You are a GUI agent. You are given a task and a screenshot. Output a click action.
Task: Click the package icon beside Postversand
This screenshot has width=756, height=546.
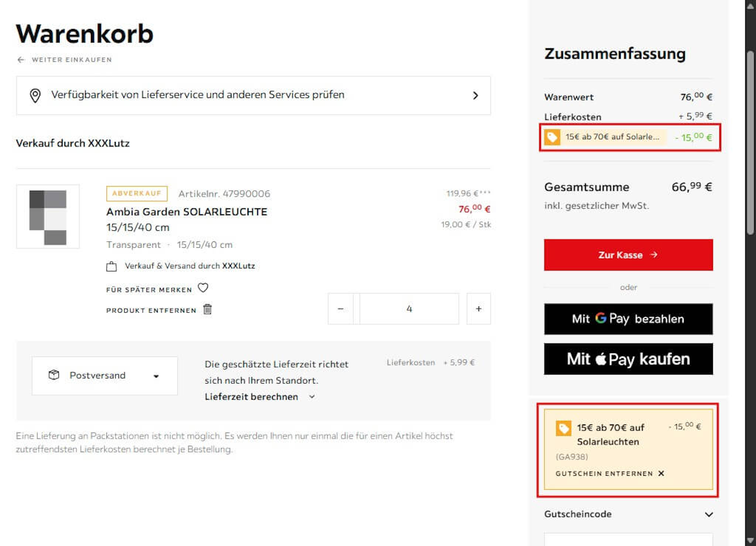click(54, 375)
